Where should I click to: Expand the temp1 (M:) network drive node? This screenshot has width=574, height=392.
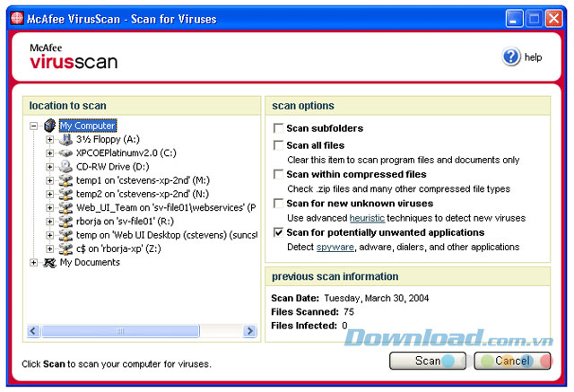tap(50, 180)
